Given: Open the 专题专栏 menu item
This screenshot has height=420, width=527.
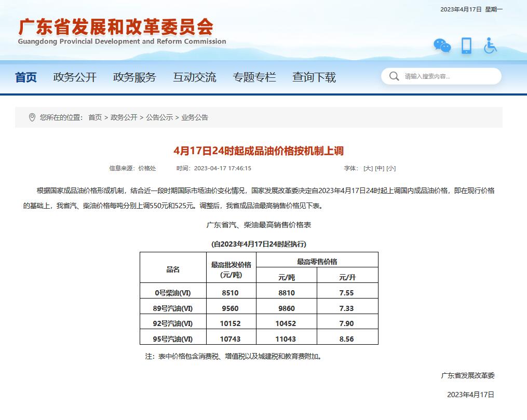Looking at the screenshot, I should pyautogui.click(x=254, y=77).
